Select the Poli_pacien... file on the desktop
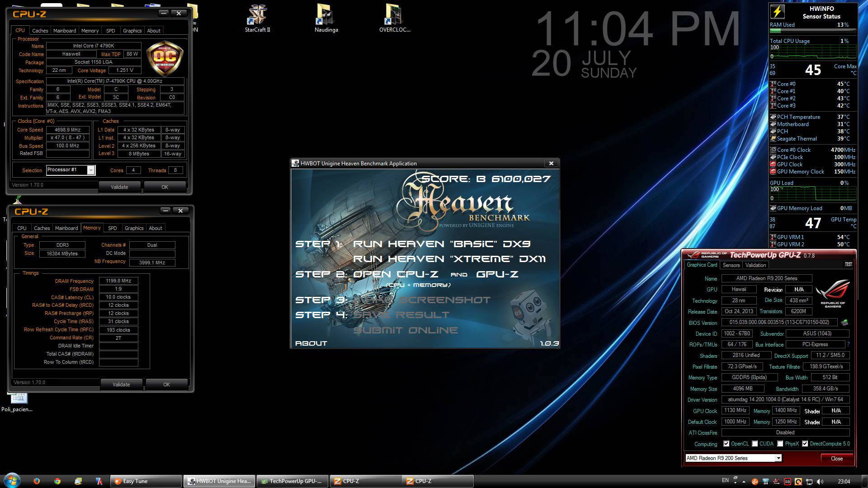Viewport: 868px width, 488px height. [x=17, y=402]
